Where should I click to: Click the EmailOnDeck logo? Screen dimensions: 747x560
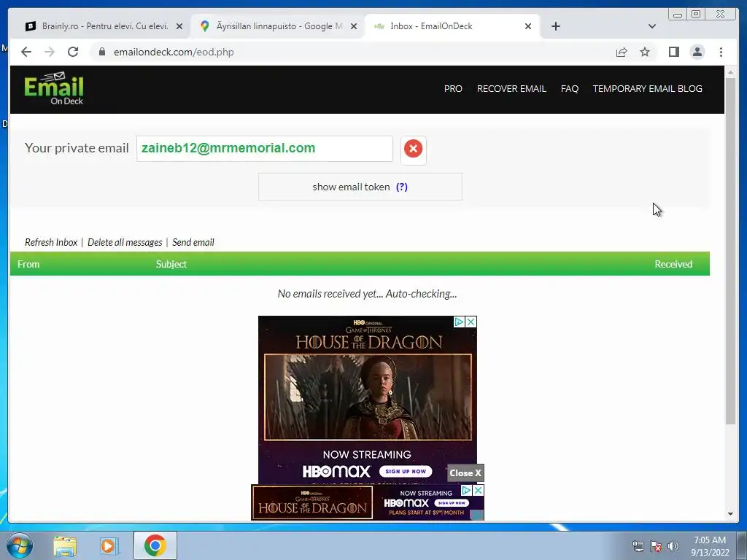pos(54,88)
